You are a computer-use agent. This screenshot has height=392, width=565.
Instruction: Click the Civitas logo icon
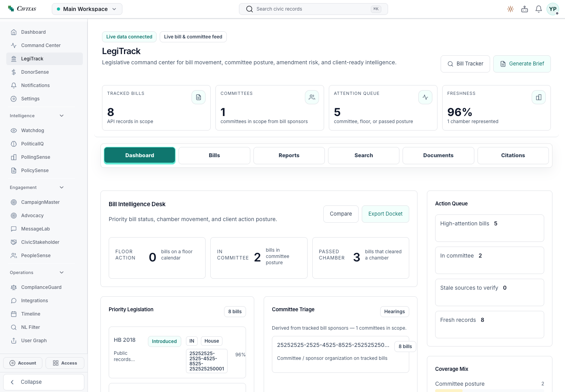click(x=11, y=9)
